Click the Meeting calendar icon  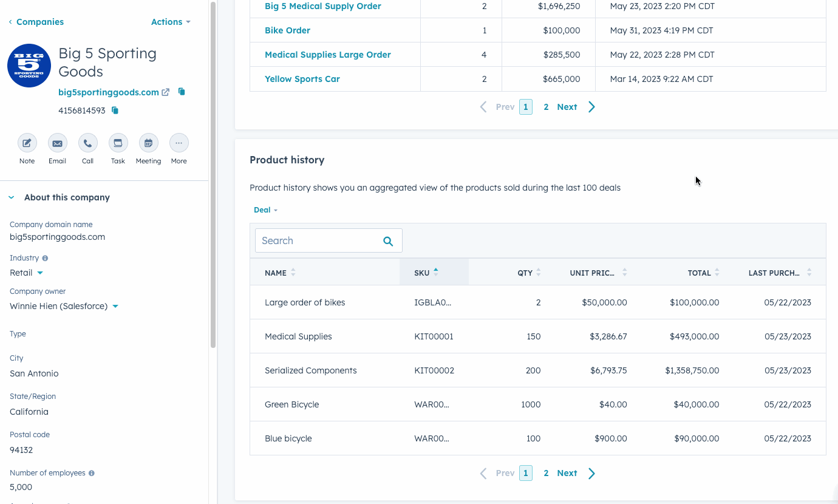(148, 143)
